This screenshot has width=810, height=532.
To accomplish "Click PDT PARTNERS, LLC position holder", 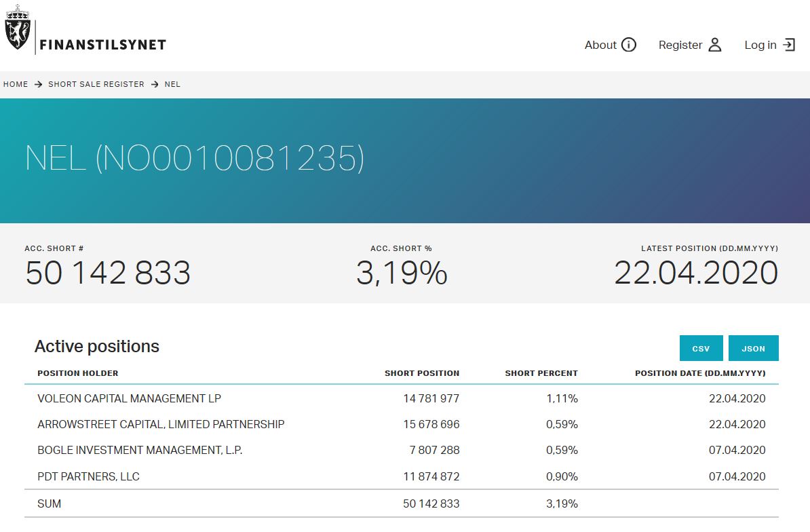I will [88, 476].
